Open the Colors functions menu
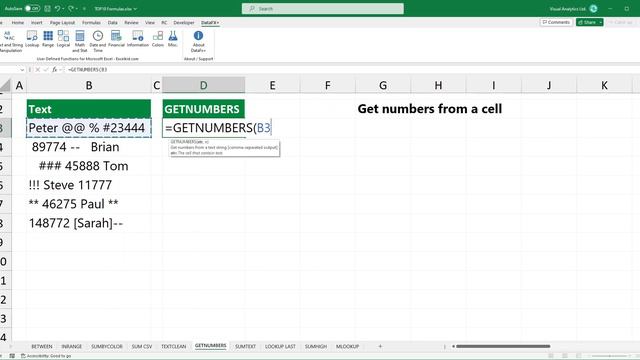This screenshot has height=360, width=640. pyautogui.click(x=158, y=39)
